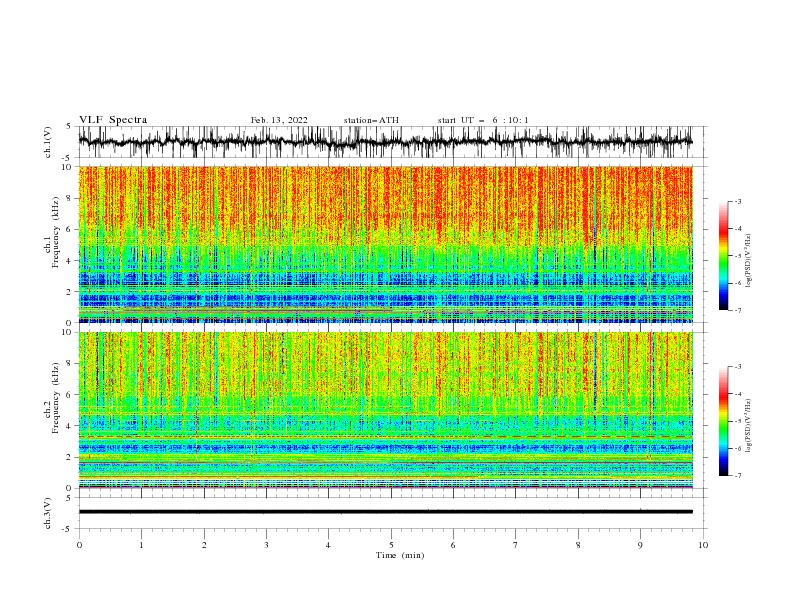Click the time axis tick label "5"

391,545
